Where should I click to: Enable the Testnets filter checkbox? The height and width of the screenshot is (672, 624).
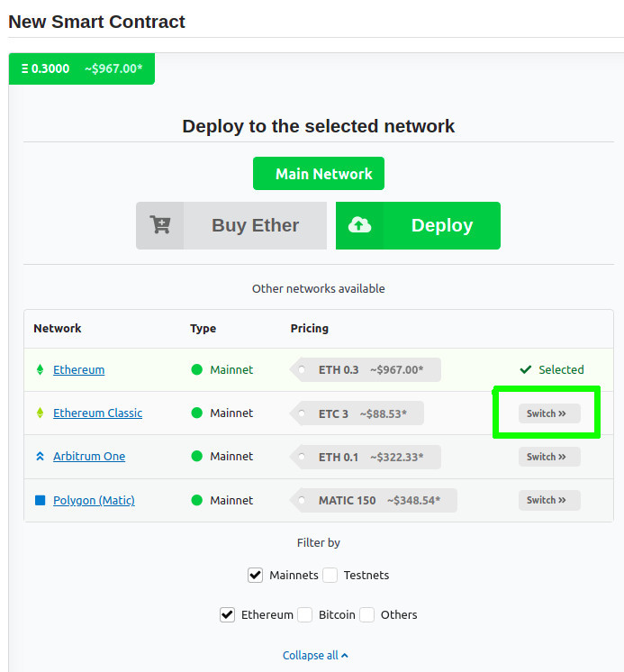pos(330,575)
